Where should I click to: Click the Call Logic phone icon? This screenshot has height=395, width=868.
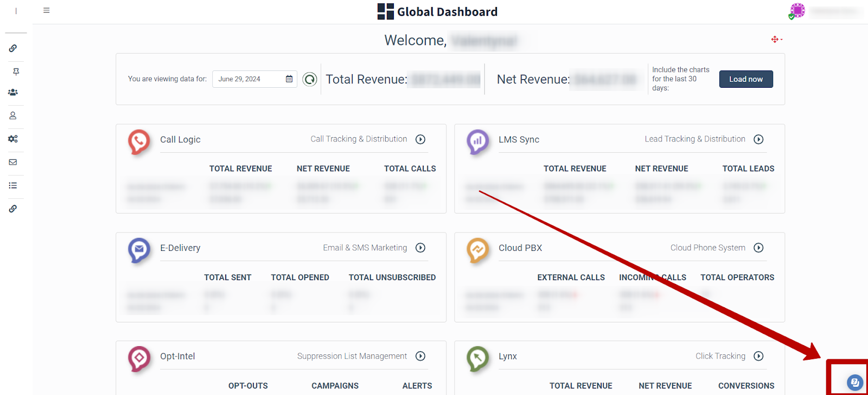coord(139,141)
